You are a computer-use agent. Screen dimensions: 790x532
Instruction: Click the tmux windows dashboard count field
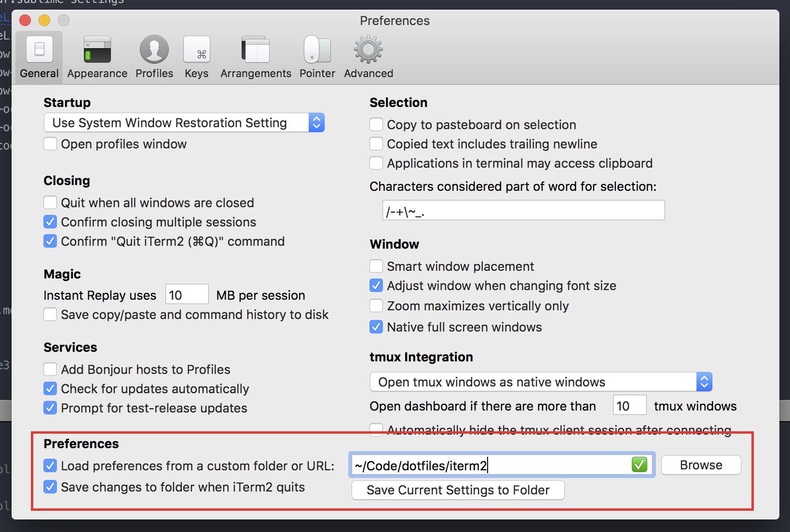pyautogui.click(x=630, y=405)
